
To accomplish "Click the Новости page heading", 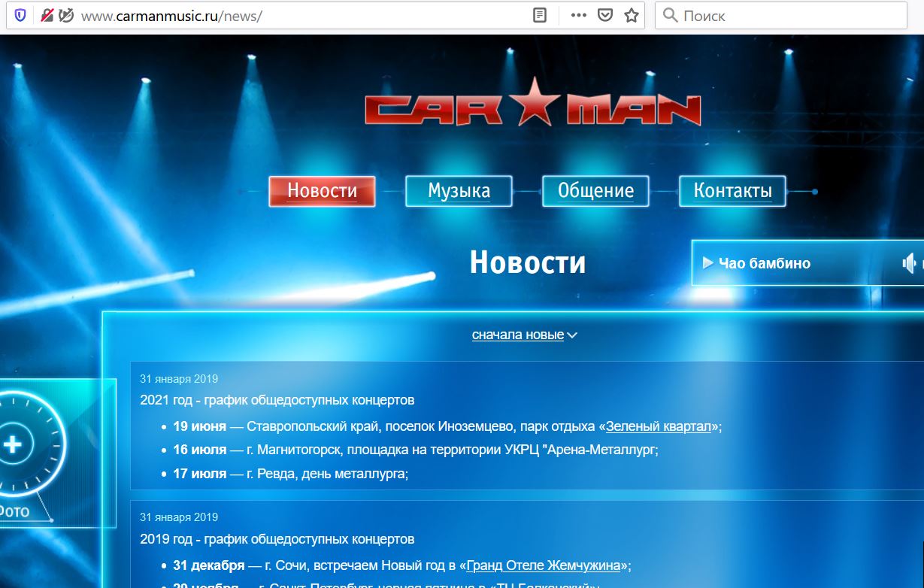I will (x=528, y=262).
